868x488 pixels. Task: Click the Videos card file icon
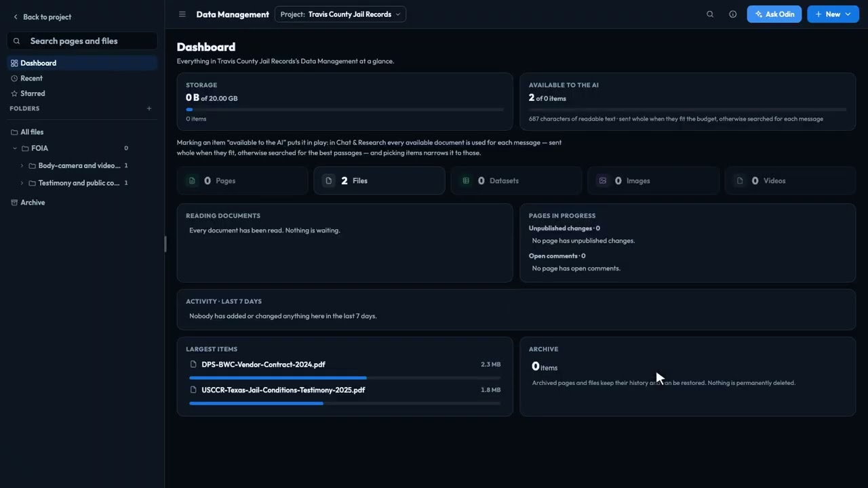coord(740,181)
